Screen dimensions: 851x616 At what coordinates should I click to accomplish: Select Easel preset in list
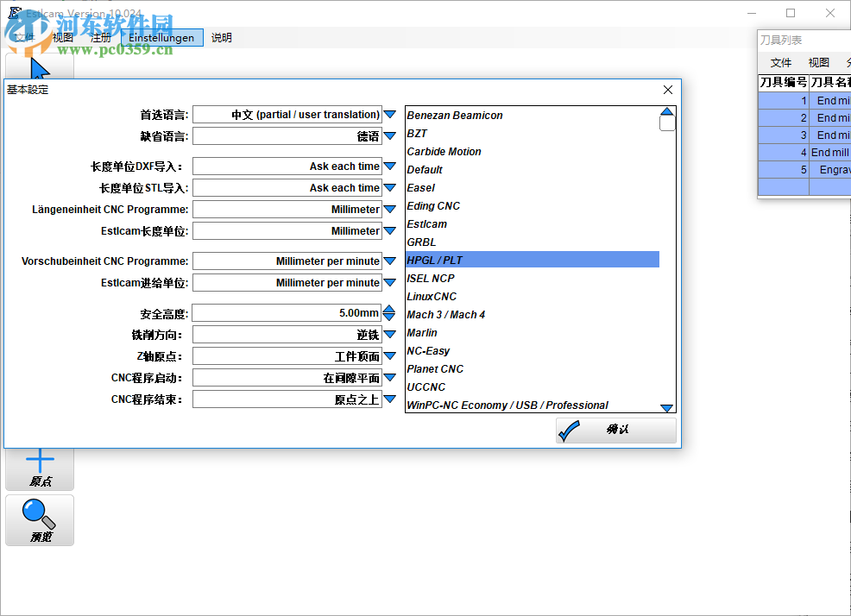point(533,188)
